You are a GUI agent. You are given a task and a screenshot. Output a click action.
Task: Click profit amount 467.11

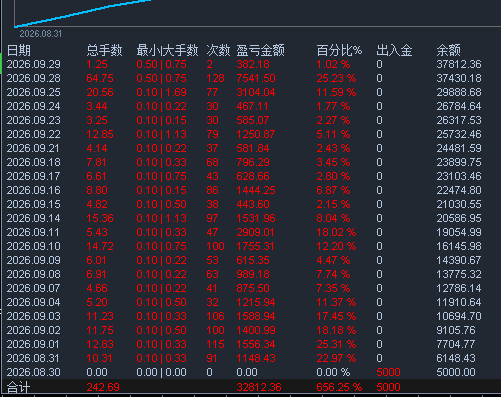pyautogui.click(x=252, y=106)
